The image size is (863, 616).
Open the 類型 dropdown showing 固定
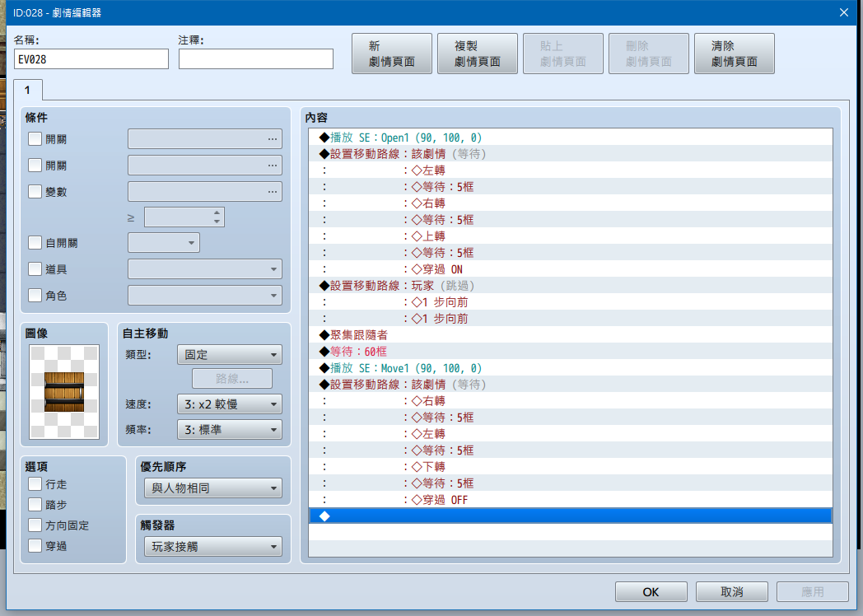[230, 354]
